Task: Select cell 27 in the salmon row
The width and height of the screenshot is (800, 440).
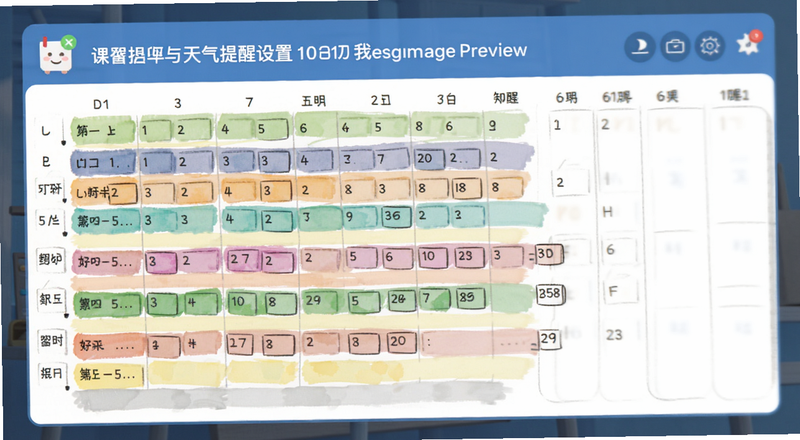Action: pyautogui.click(x=242, y=343)
